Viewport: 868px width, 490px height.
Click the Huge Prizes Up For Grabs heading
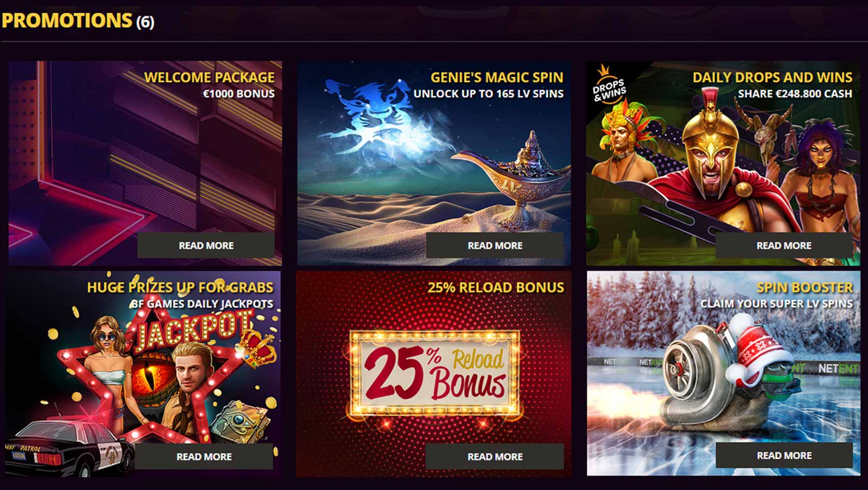click(180, 287)
